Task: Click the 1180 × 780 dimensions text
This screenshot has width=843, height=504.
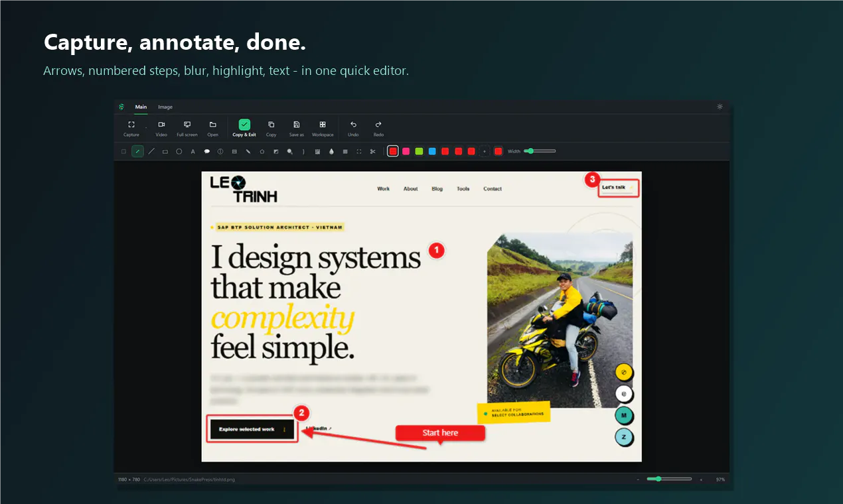Action: 129,479
